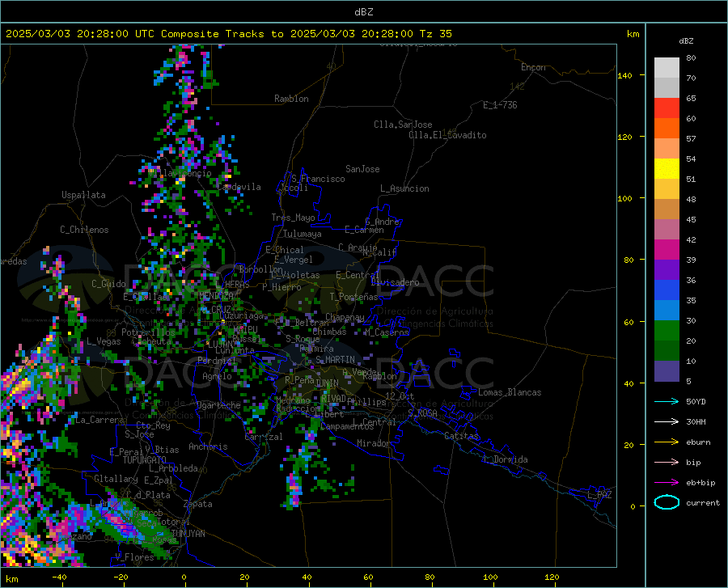
Task: Click the yellow eburn arrow legend icon
Action: [x=667, y=442]
